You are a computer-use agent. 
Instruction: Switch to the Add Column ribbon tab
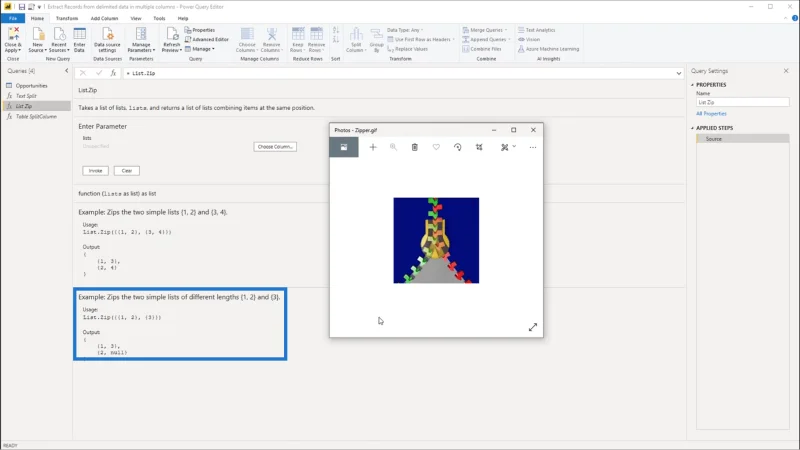[104, 18]
